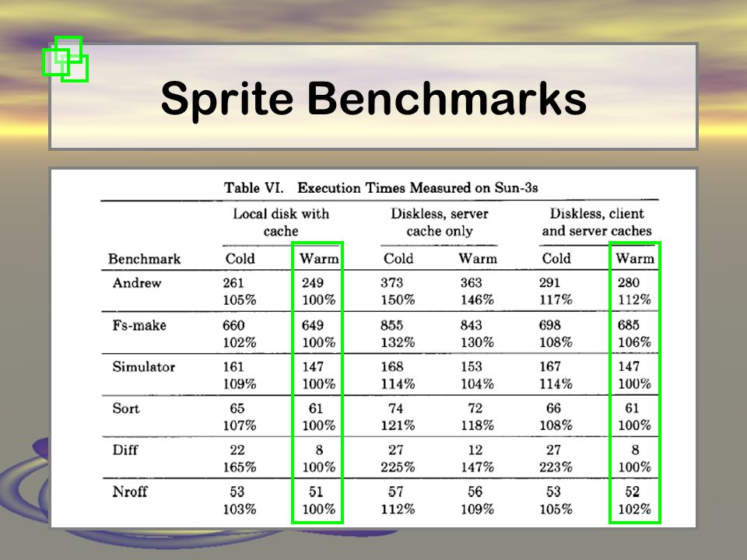
Task: Select the value "72" in the Sort row
Action: [x=475, y=408]
